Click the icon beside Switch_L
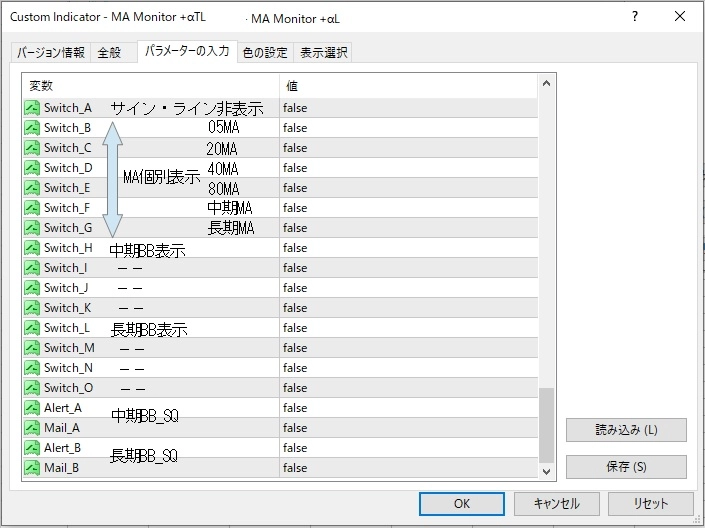The width and height of the screenshot is (705, 528). 32,328
